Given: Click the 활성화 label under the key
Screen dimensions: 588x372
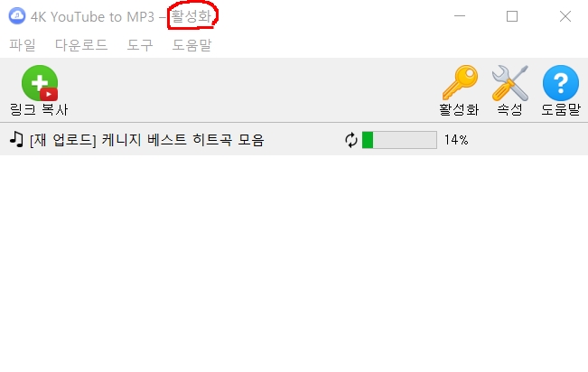Looking at the screenshot, I should coord(460,109).
